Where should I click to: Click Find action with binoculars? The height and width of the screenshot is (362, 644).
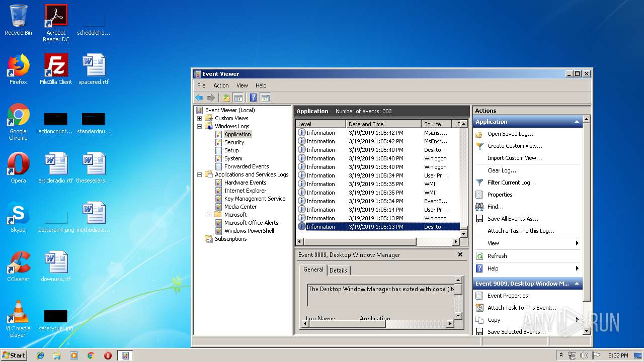point(495,207)
